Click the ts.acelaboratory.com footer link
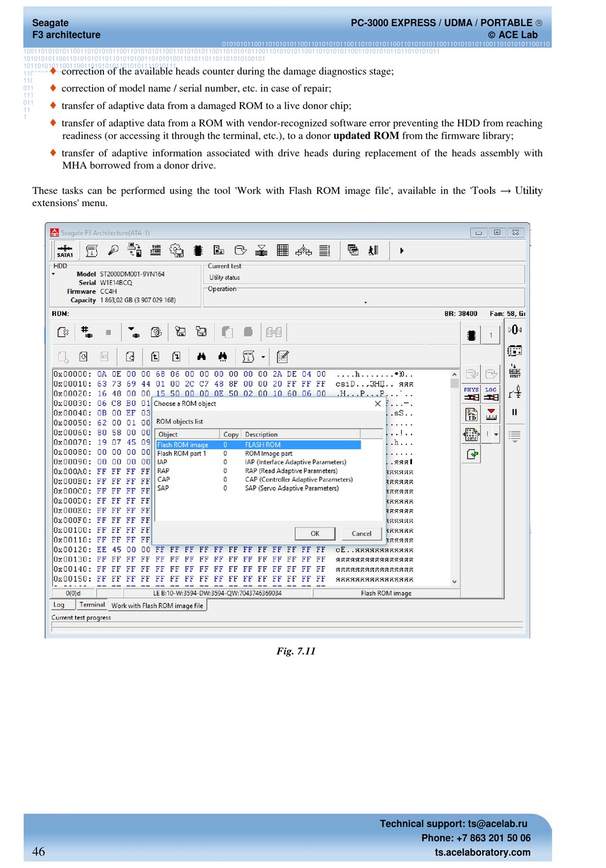 tap(483, 852)
